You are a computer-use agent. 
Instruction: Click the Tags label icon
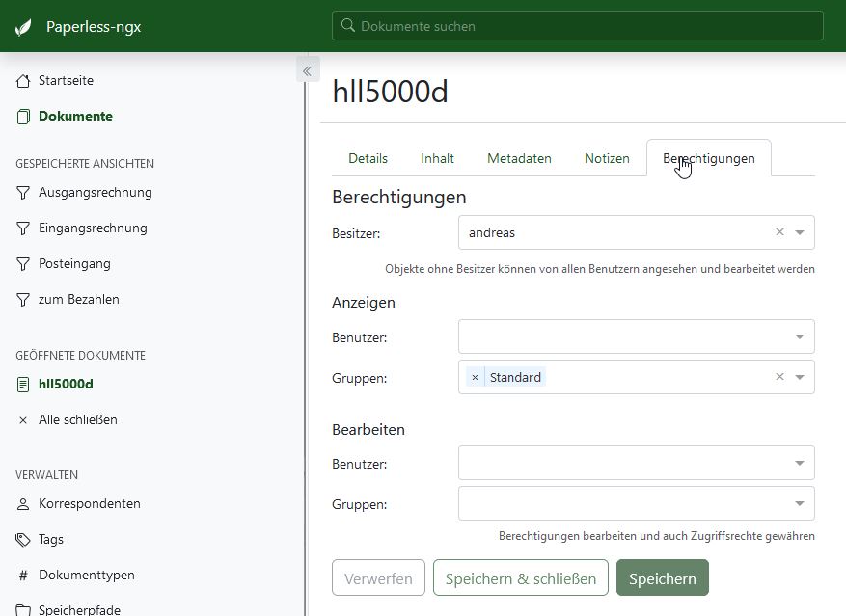tap(23, 540)
